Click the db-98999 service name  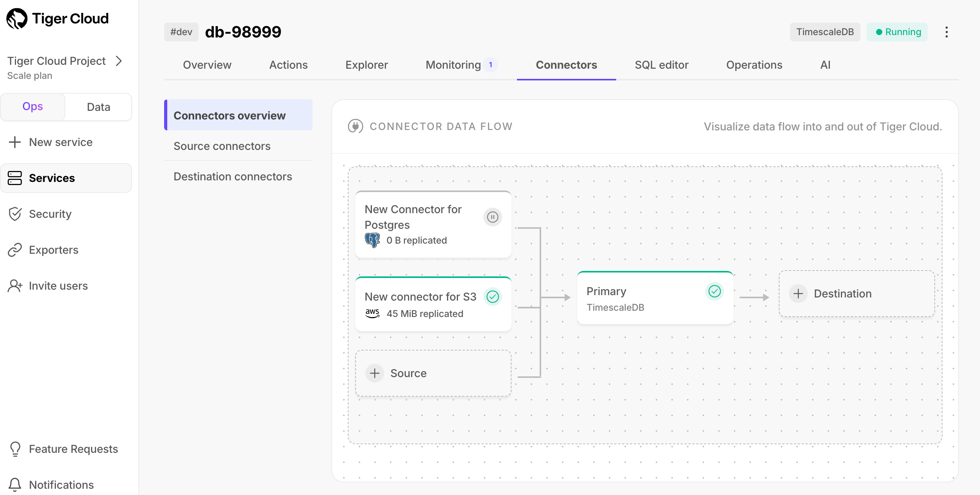(x=243, y=32)
